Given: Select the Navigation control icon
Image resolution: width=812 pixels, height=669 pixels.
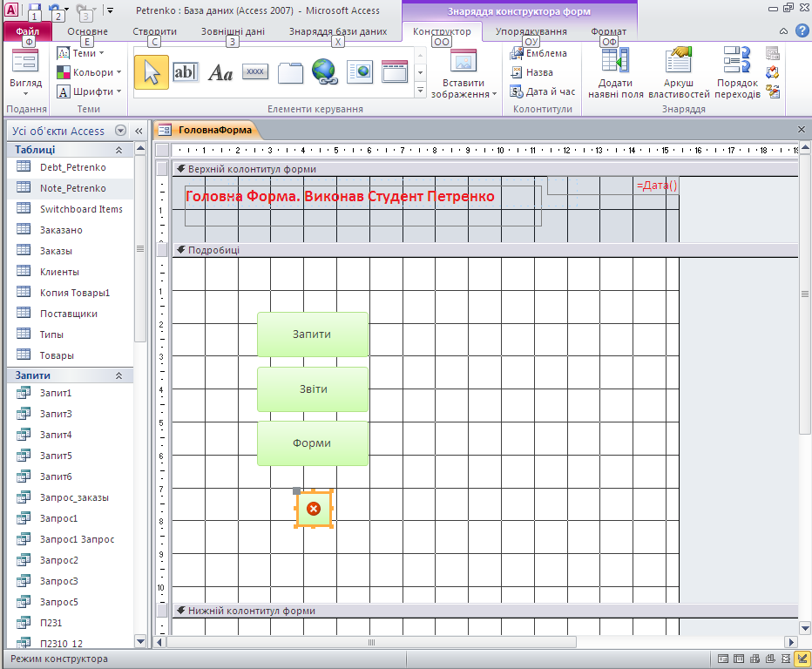Looking at the screenshot, I should coord(395,71).
